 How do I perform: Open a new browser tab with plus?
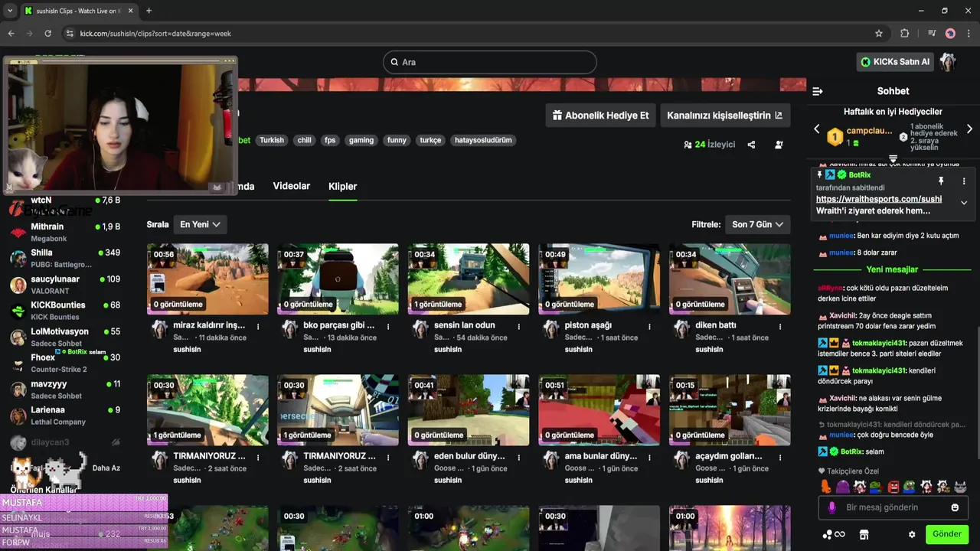coord(149,11)
